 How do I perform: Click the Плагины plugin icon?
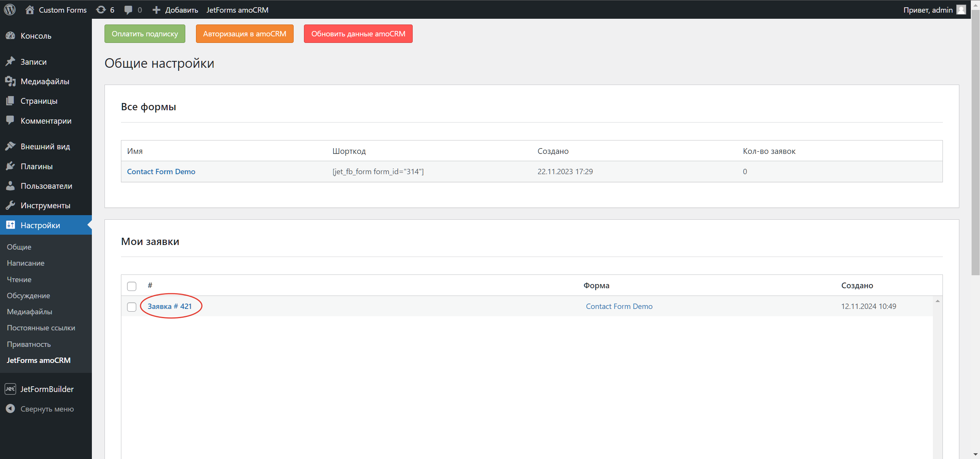(x=11, y=166)
